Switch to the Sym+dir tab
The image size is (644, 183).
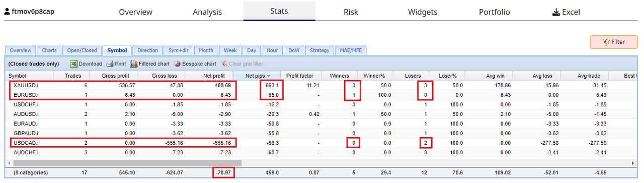tap(179, 50)
